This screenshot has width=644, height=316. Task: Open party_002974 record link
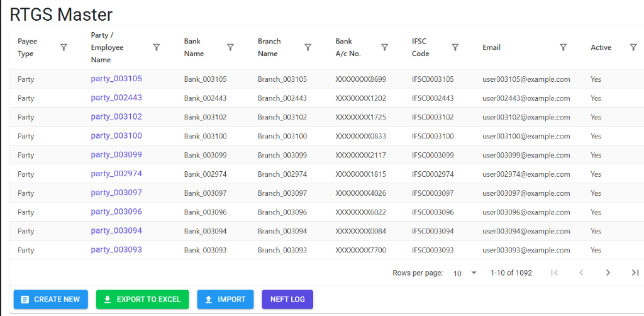pyautogui.click(x=116, y=173)
